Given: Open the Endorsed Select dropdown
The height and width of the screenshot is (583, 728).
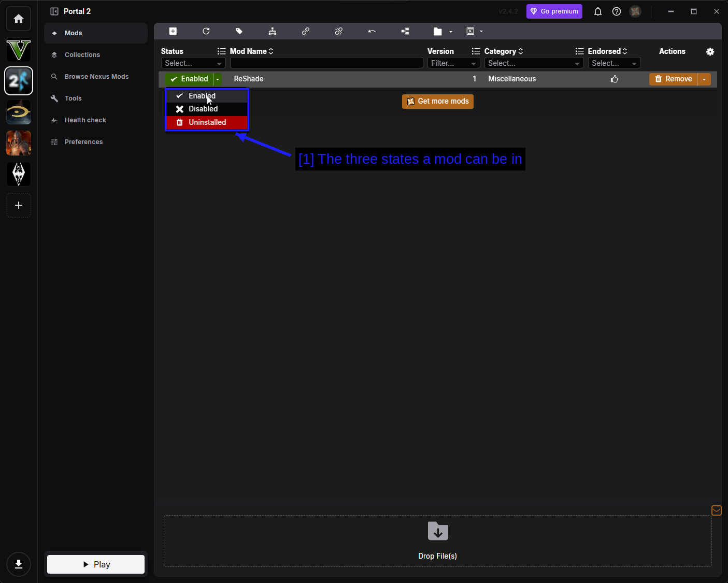Looking at the screenshot, I should 615,63.
